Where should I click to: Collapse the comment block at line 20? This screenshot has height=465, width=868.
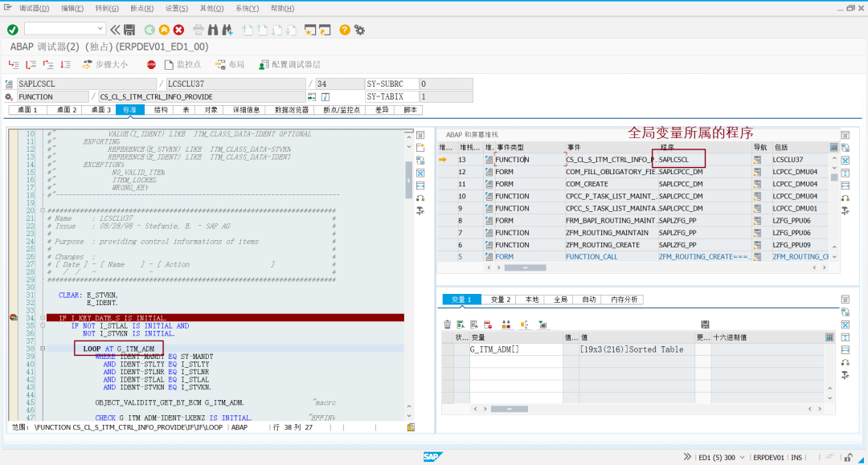pos(42,210)
